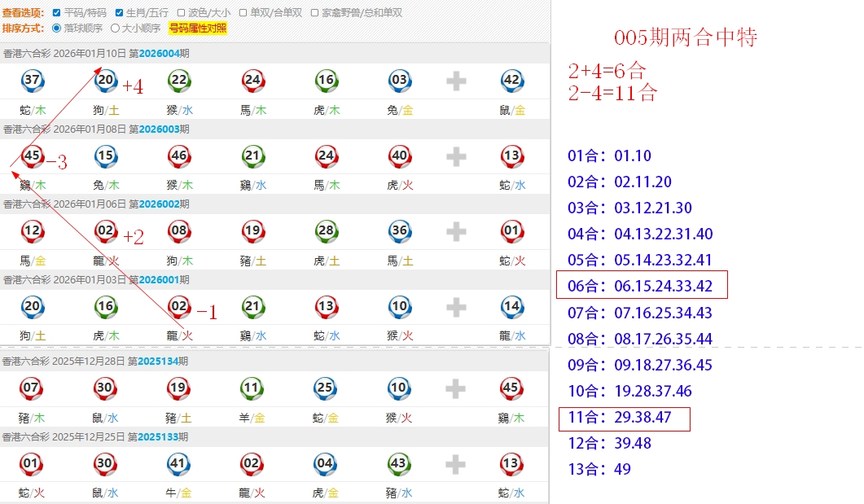Click blue ball 37 in draw 2026004
This screenshot has width=864, height=504.
tap(33, 81)
